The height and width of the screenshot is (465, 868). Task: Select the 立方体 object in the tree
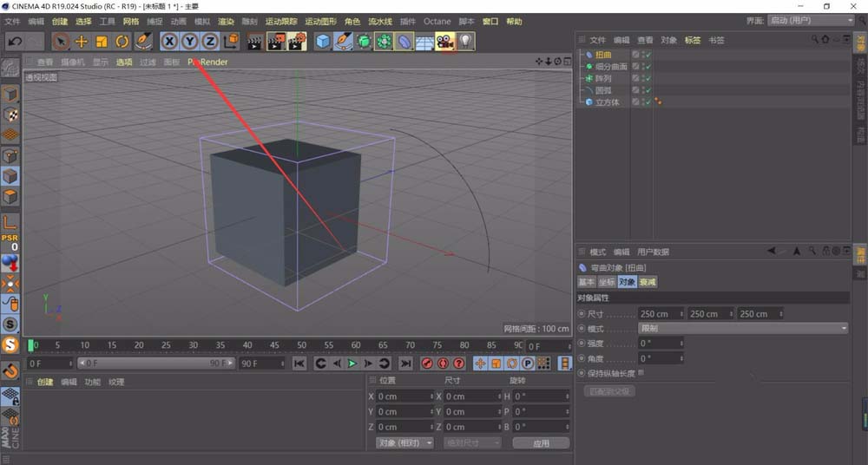tap(608, 102)
